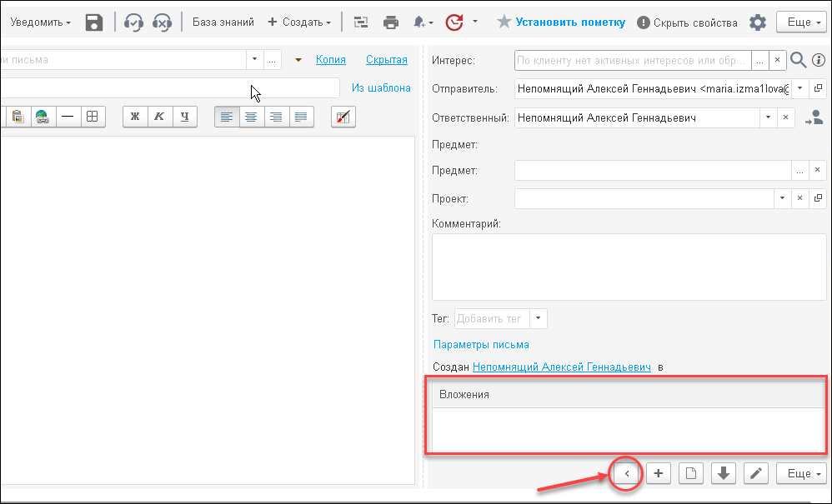The height and width of the screenshot is (504, 832).
Task: Open the Еще menu in top toolbar
Action: (801, 22)
